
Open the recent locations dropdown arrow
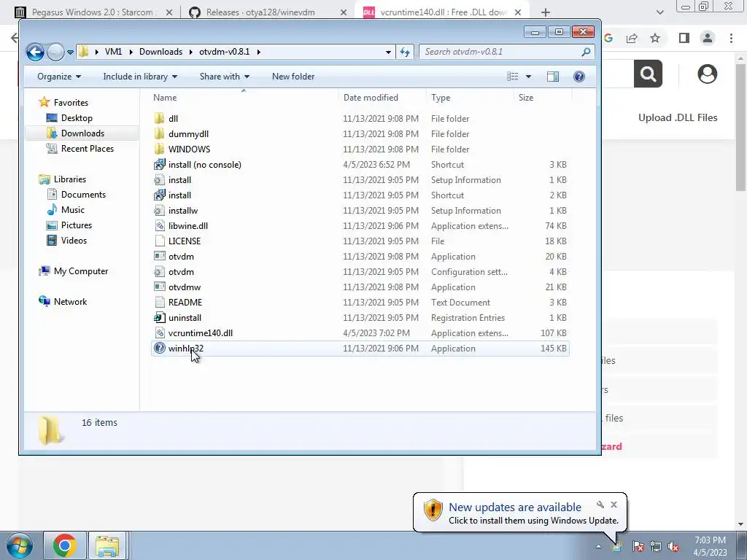pos(70,52)
